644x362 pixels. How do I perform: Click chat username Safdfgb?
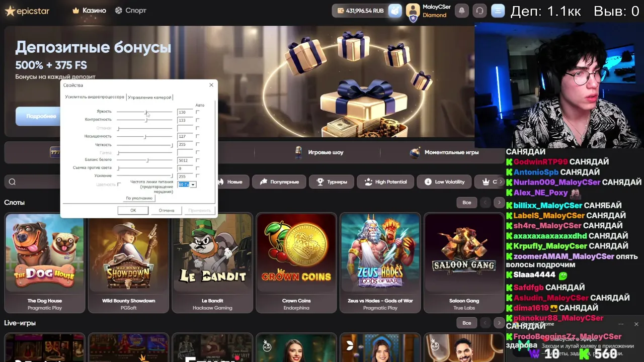click(x=528, y=288)
